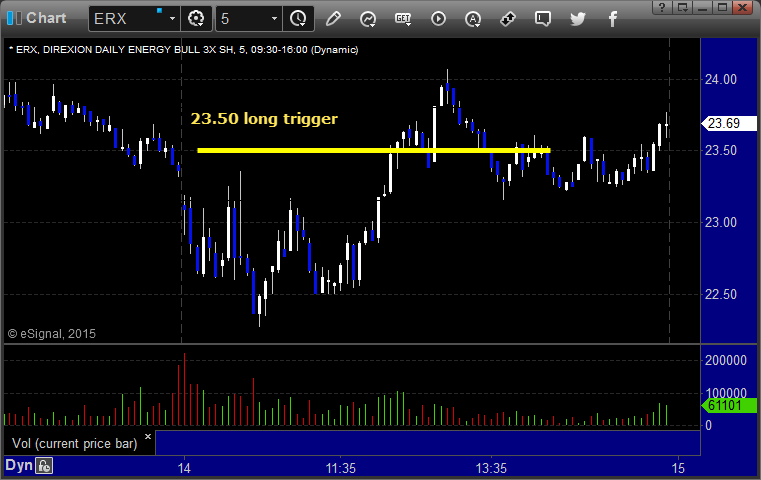This screenshot has width=761, height=480.
Task: Open the chart studies icon menu
Action: tap(368, 19)
